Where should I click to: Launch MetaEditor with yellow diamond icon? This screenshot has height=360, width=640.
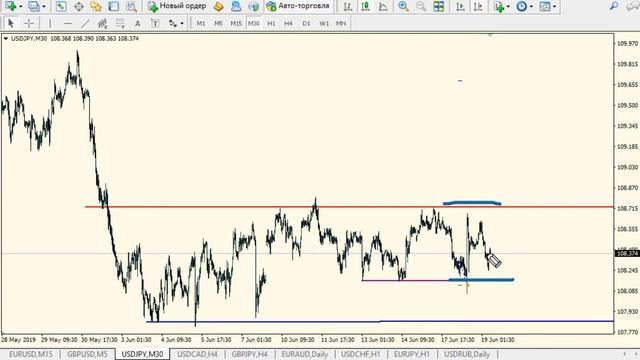(218, 6)
